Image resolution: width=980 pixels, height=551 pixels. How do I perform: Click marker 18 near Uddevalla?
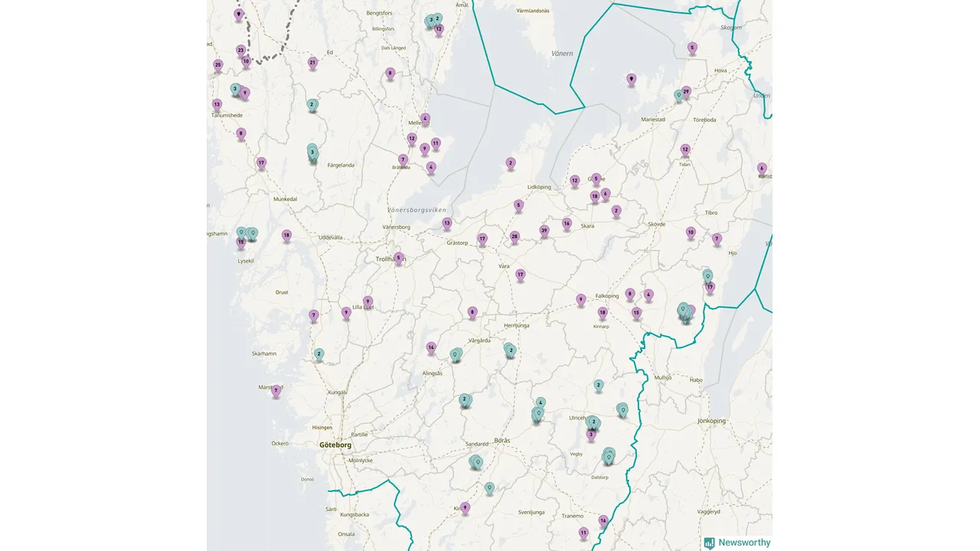[x=286, y=236]
